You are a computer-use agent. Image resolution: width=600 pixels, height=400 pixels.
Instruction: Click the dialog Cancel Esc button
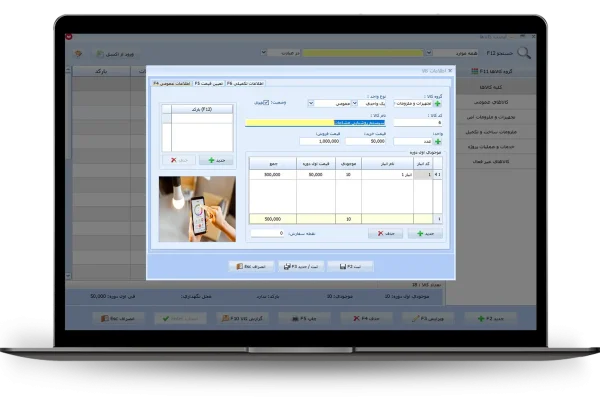pos(250,267)
